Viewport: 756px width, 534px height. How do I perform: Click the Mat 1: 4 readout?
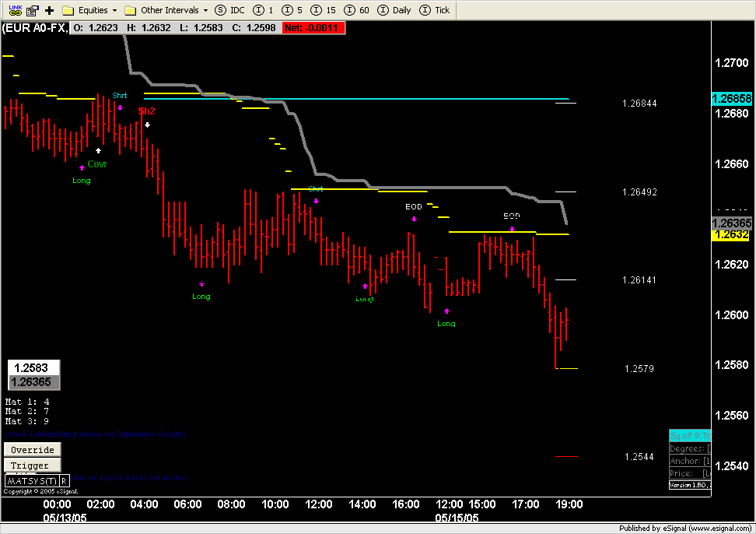pyautogui.click(x=27, y=402)
